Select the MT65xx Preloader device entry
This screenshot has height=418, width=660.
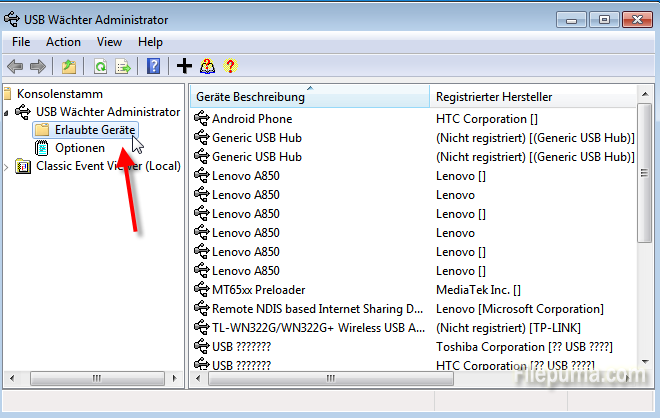click(258, 289)
